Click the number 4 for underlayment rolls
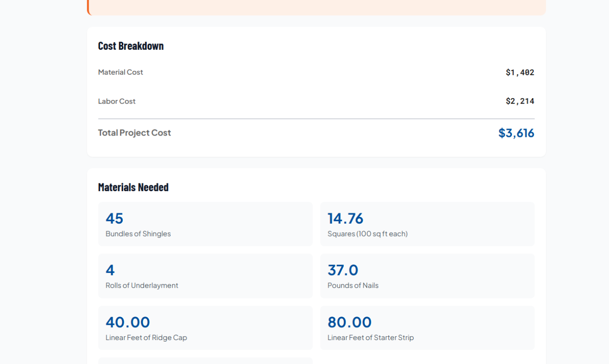 110,270
